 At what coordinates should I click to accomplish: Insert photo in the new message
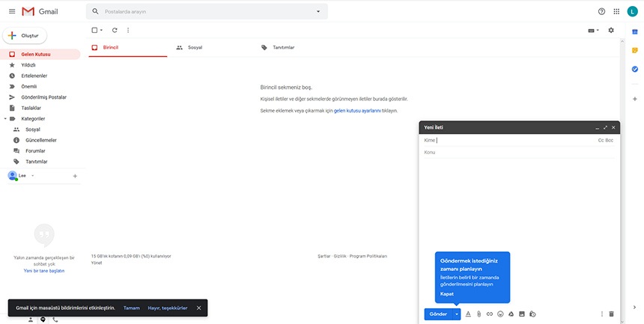tap(522, 314)
